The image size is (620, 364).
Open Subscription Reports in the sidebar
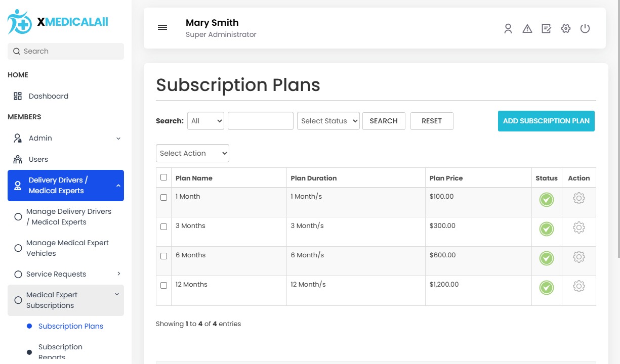(x=60, y=351)
